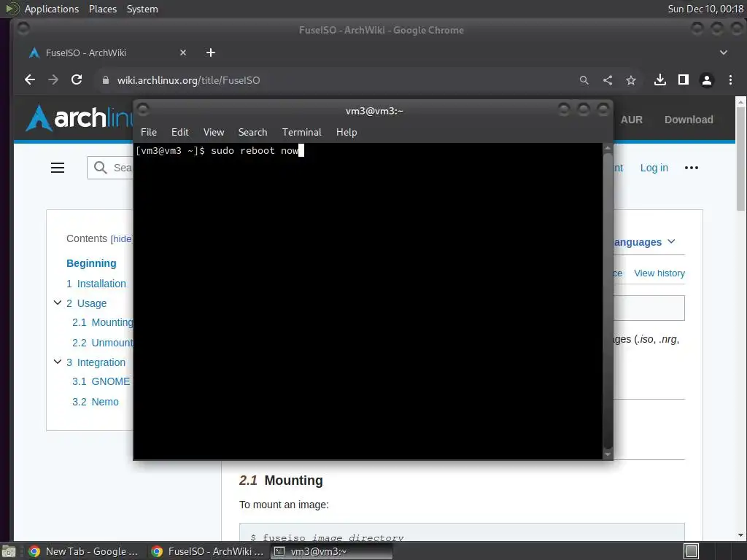Viewport: 747px width, 560px height.
Task: Collapse the Usage contents section
Action: [x=58, y=303]
